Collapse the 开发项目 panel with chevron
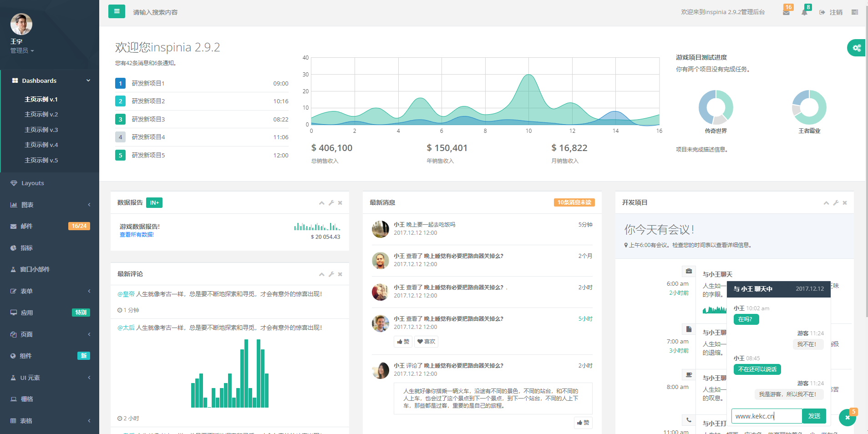Image resolution: width=868 pixels, height=434 pixels. 826,203
